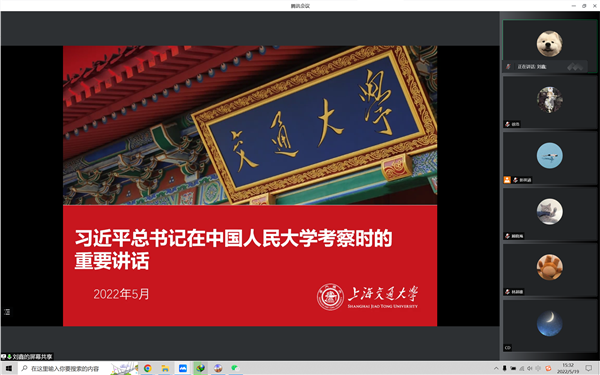Click the screen-sharing status label at bottom left
The height and width of the screenshot is (375, 600).
click(27, 357)
